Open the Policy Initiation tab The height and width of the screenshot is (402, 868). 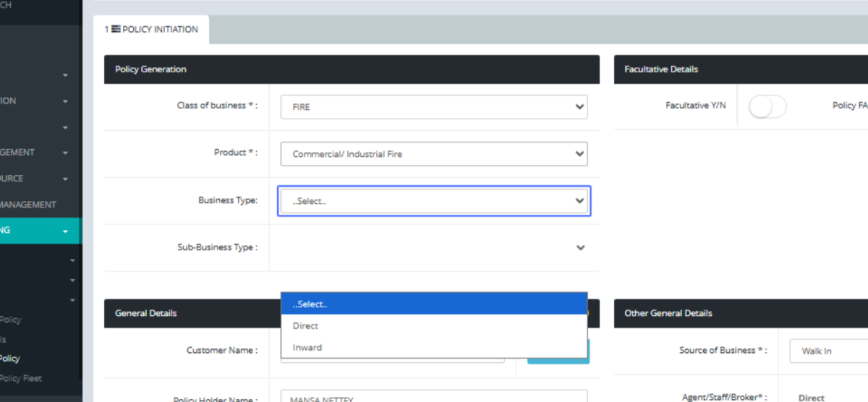(151, 30)
